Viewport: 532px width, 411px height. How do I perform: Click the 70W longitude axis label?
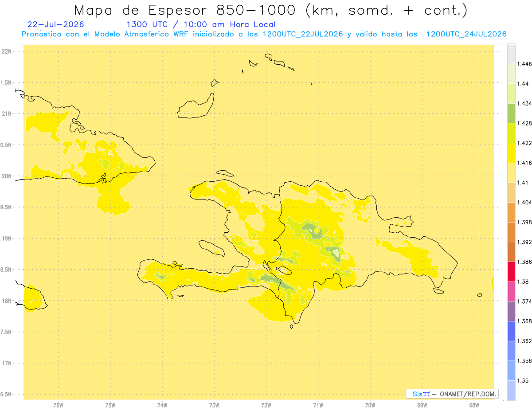370,405
